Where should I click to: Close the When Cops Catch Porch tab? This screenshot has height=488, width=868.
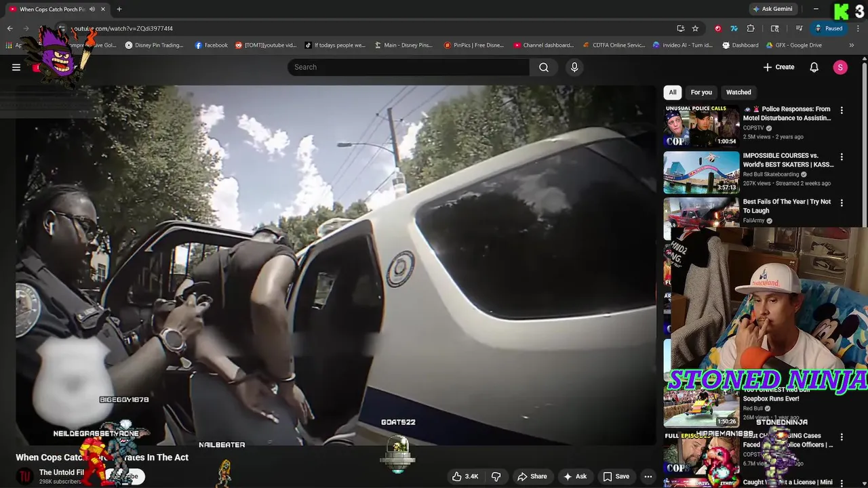click(103, 9)
